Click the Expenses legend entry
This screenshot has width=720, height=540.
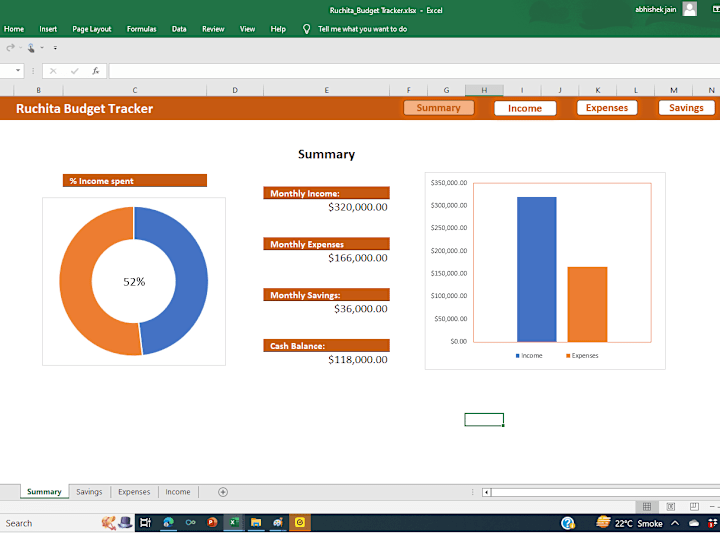[582, 355]
